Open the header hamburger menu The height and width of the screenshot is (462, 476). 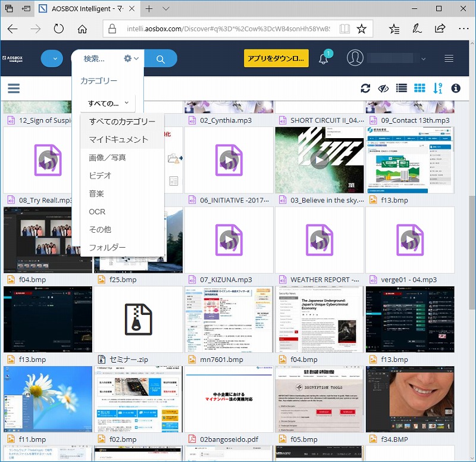coord(449,58)
